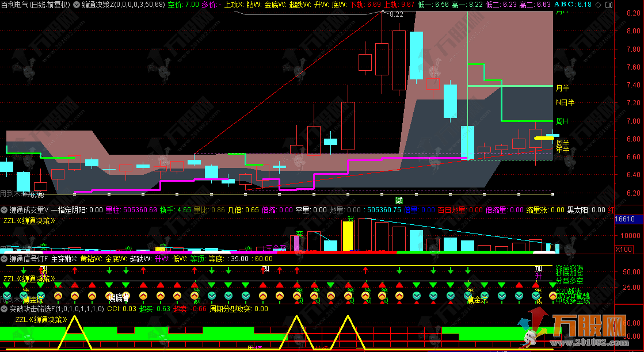This screenshot has width=644, height=352.
Task: Click the tall cyan candlestick near the peak
Action: click(x=416, y=55)
